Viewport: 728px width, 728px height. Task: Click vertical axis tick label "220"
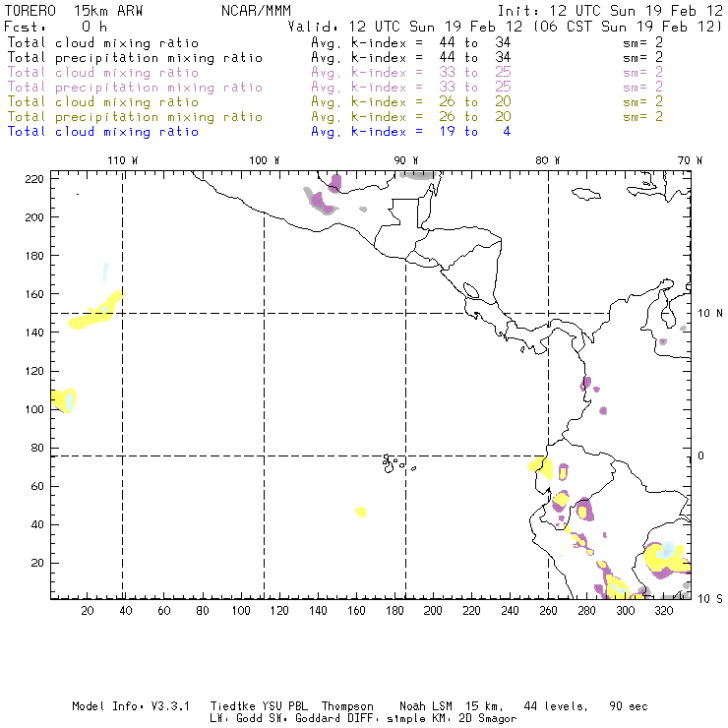34,179
